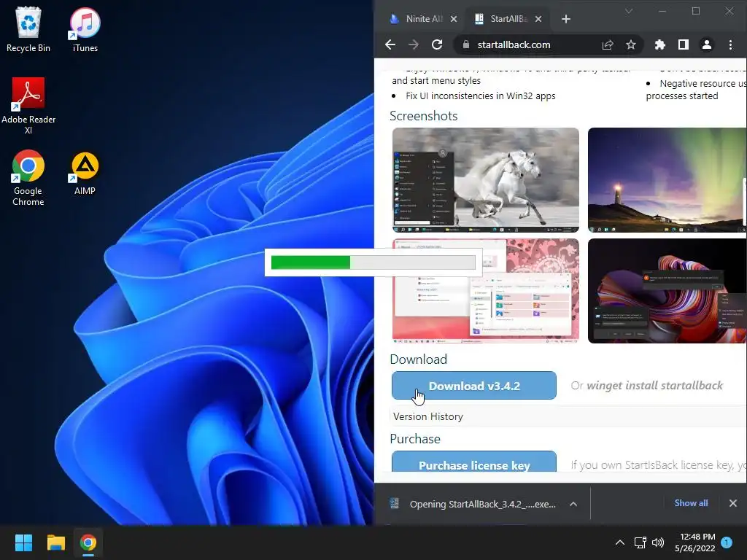Click the lock icon in address bar

(x=466, y=44)
